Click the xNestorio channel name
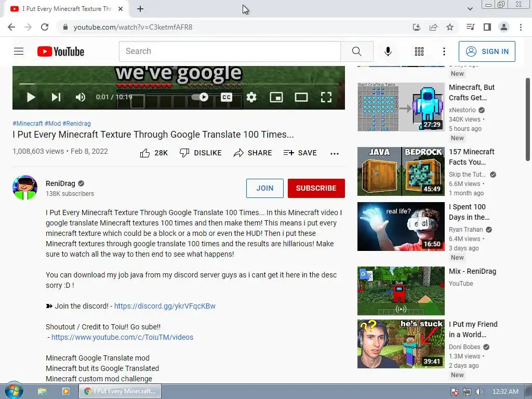This screenshot has width=532, height=399. pyautogui.click(x=462, y=110)
